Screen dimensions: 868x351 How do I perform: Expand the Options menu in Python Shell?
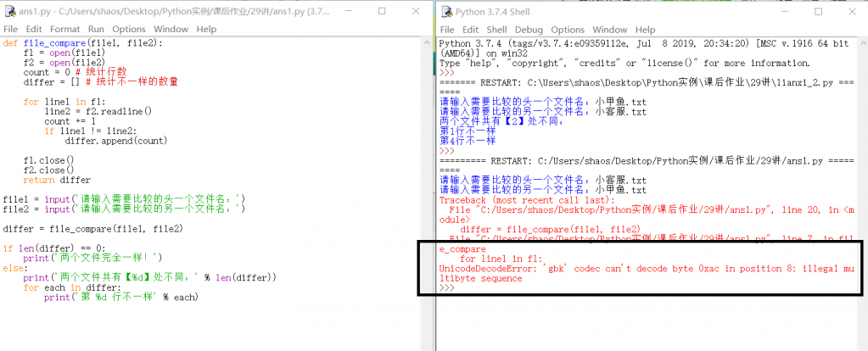568,29
